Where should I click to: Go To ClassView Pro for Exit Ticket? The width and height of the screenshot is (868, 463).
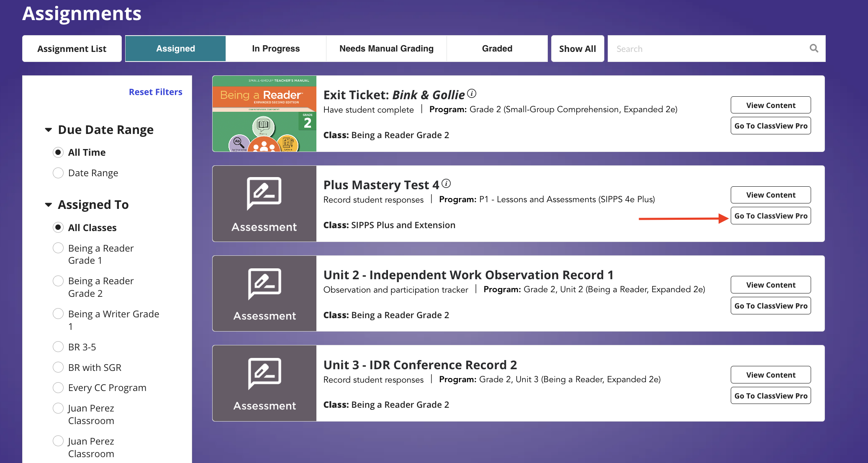(770, 126)
